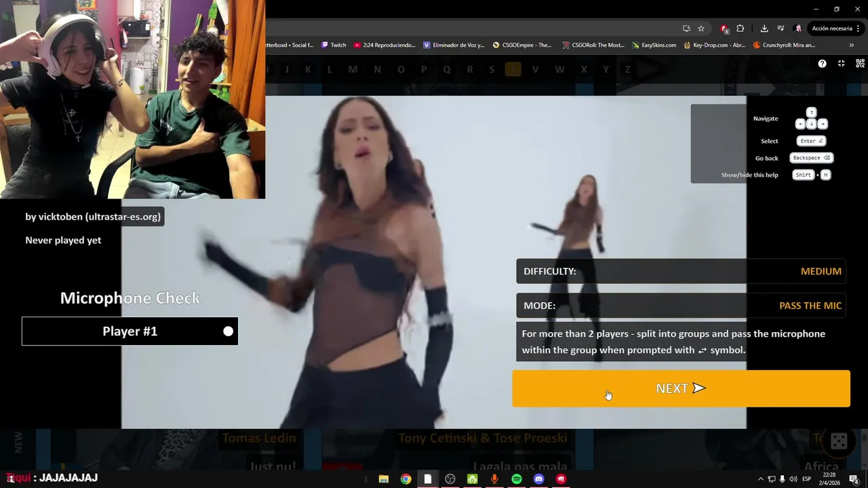Viewport: 868px width, 488px height.
Task: Open the CSGOEmpire bookmark
Action: tap(522, 45)
